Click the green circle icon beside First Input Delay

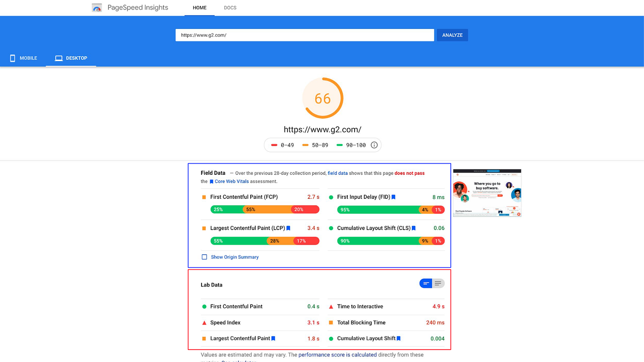click(x=331, y=197)
